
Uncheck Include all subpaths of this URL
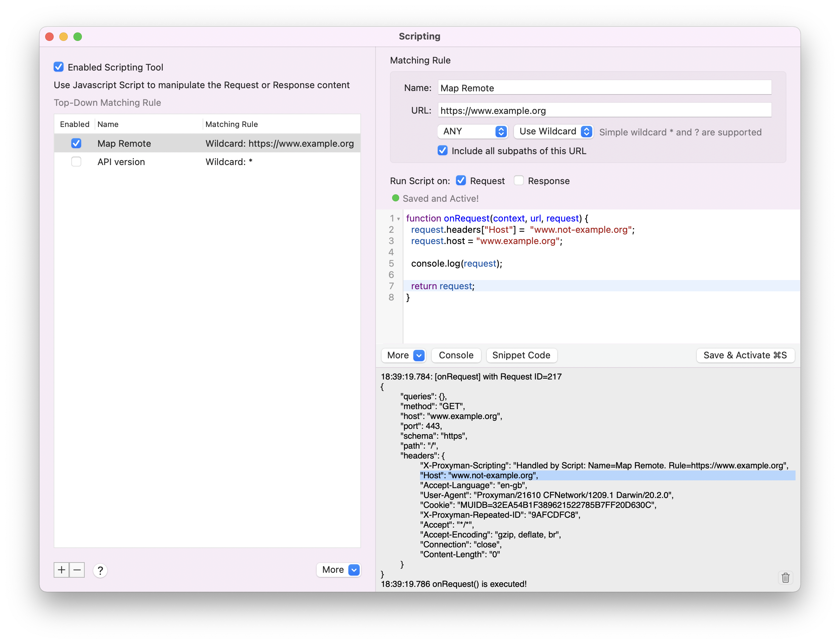tap(442, 150)
